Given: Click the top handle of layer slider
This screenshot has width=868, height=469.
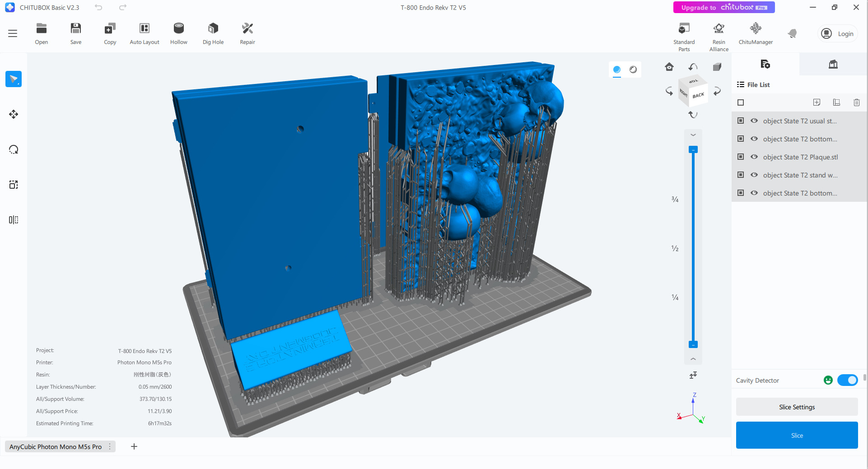Looking at the screenshot, I should (x=693, y=149).
